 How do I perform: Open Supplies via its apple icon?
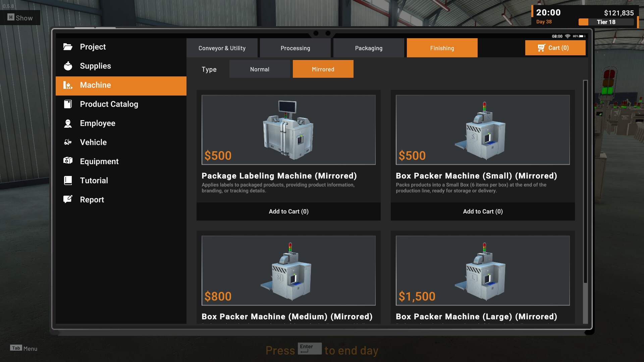pos(68,66)
